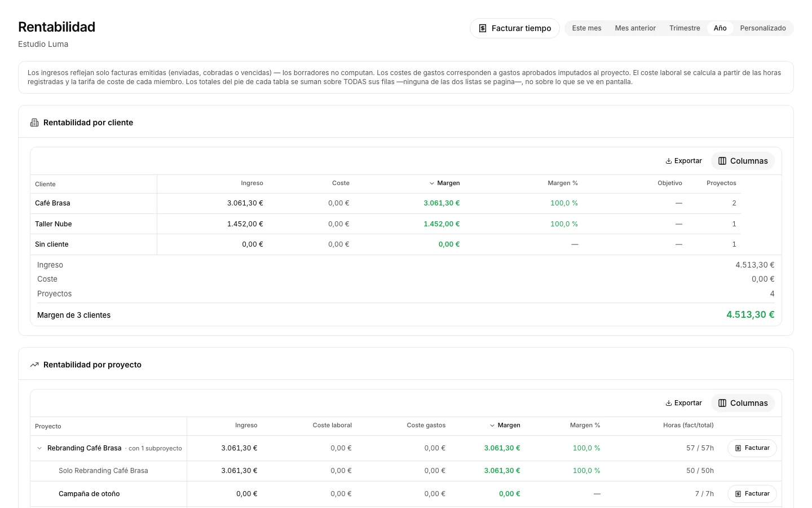
Task: Switch to Mes anterior period
Action: tap(635, 28)
